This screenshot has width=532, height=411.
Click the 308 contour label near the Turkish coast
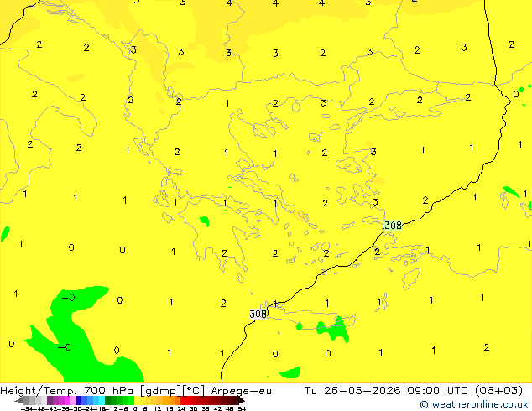393,225
